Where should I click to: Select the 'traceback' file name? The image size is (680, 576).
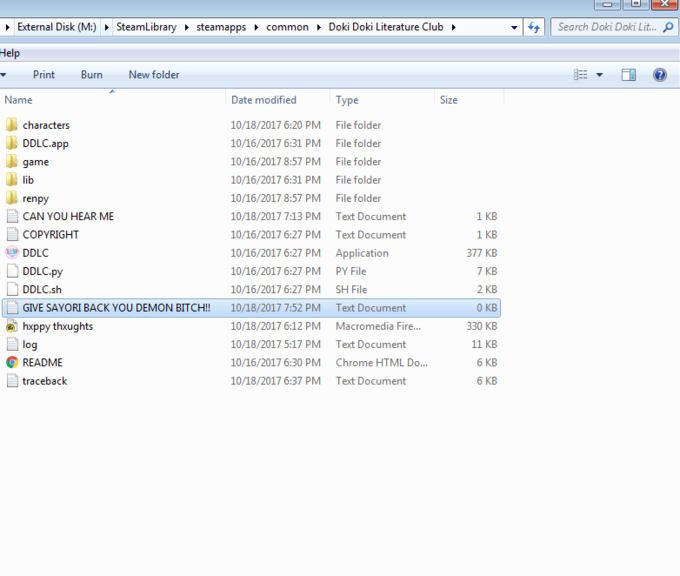[x=45, y=381]
